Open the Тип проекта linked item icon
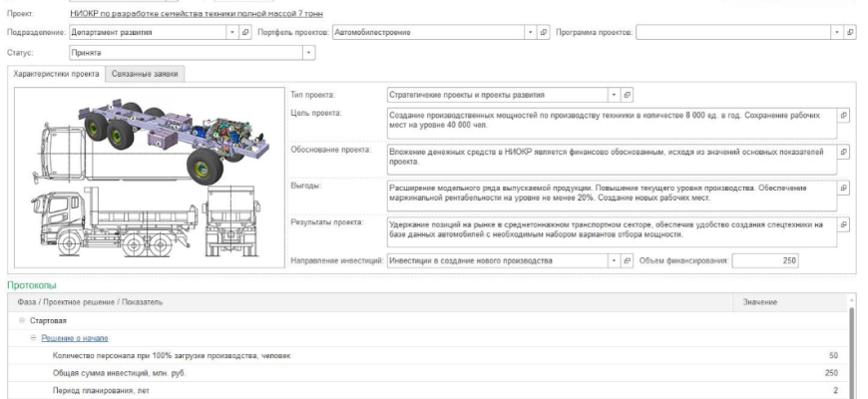Image resolution: width=868 pixels, height=399 pixels. click(627, 95)
